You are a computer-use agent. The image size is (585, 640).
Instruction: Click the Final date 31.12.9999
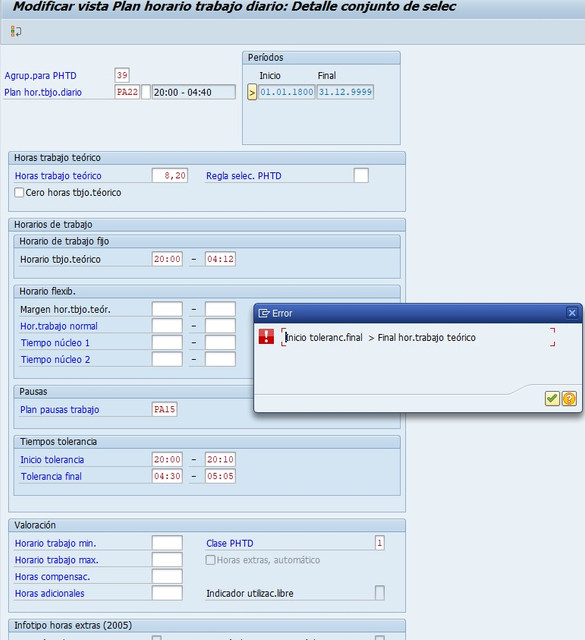[x=345, y=92]
